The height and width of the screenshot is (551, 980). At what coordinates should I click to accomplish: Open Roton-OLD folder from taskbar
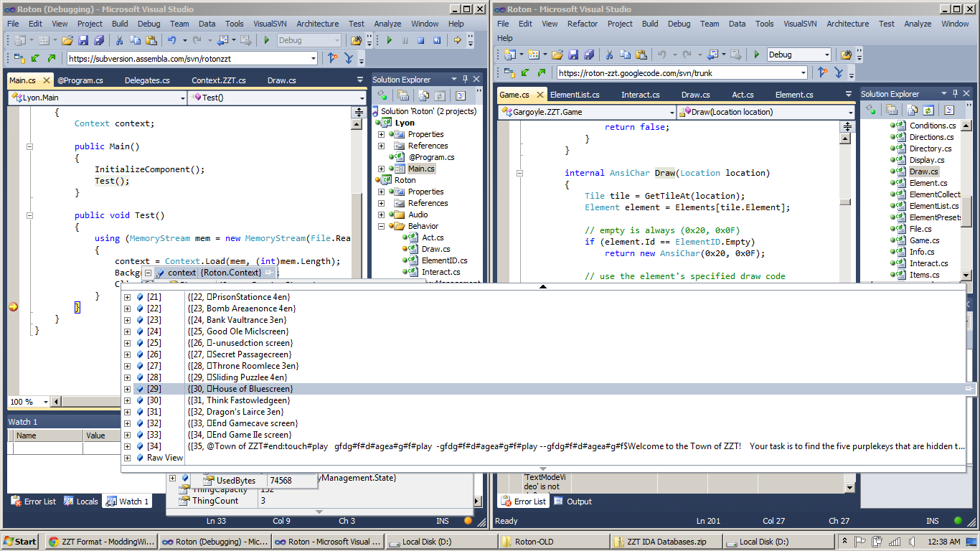pos(555,542)
